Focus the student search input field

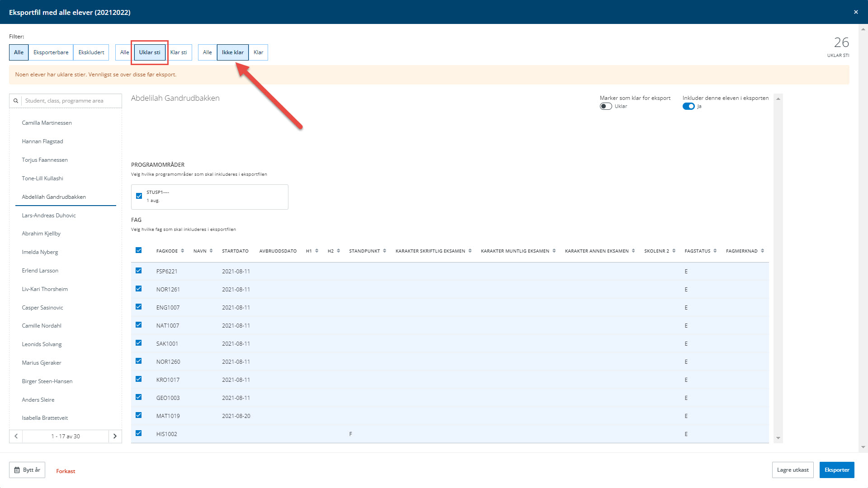click(x=71, y=101)
